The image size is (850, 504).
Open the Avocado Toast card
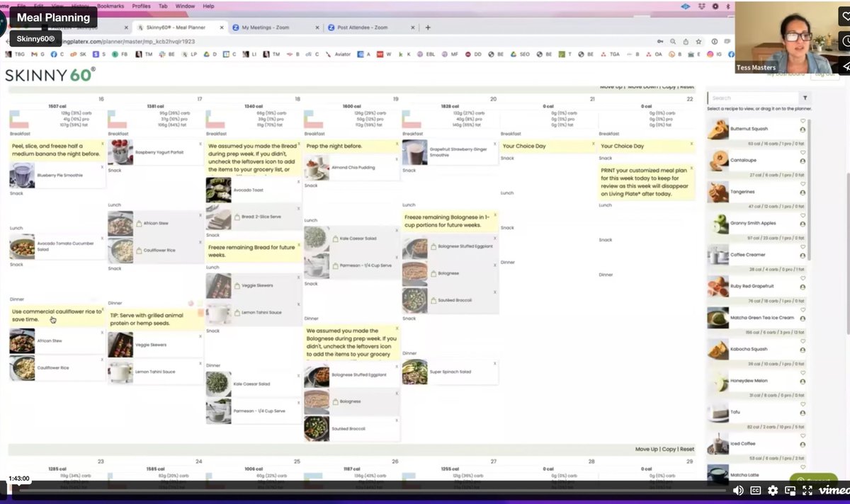253,190
